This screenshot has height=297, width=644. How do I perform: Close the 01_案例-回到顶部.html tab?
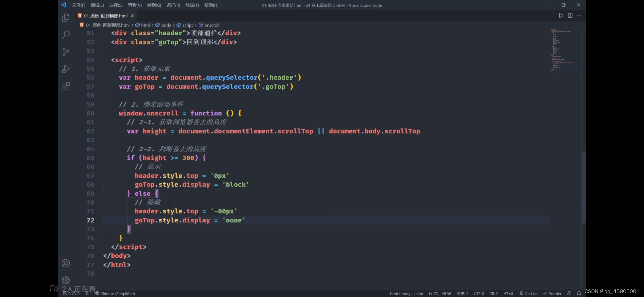[132, 16]
